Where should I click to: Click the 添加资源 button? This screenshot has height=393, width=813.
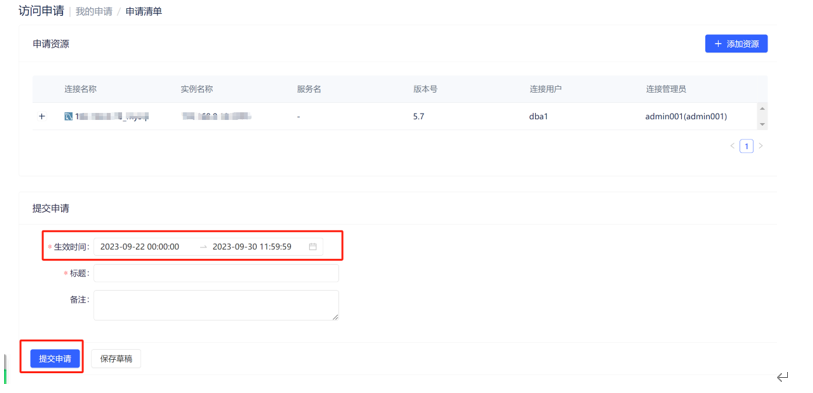[736, 44]
